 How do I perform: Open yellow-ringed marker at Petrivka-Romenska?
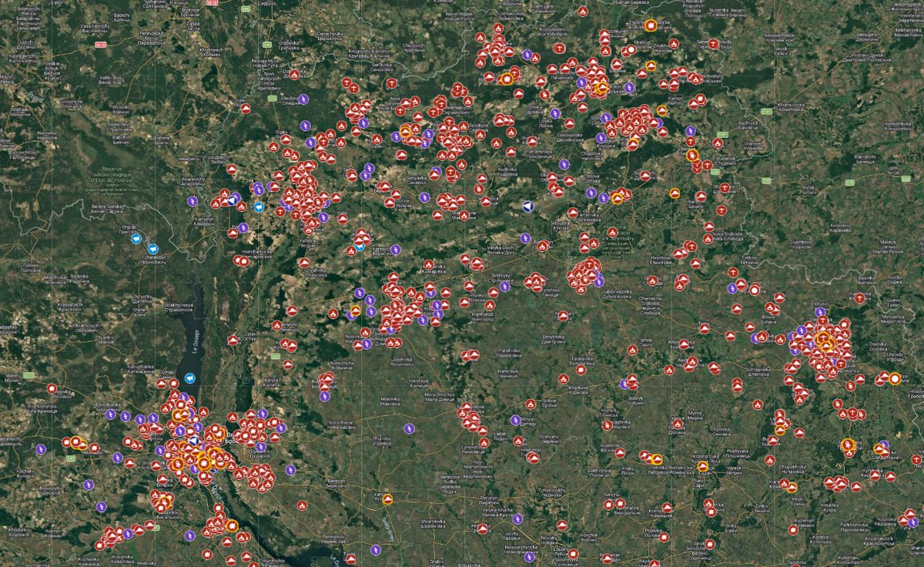point(657,460)
